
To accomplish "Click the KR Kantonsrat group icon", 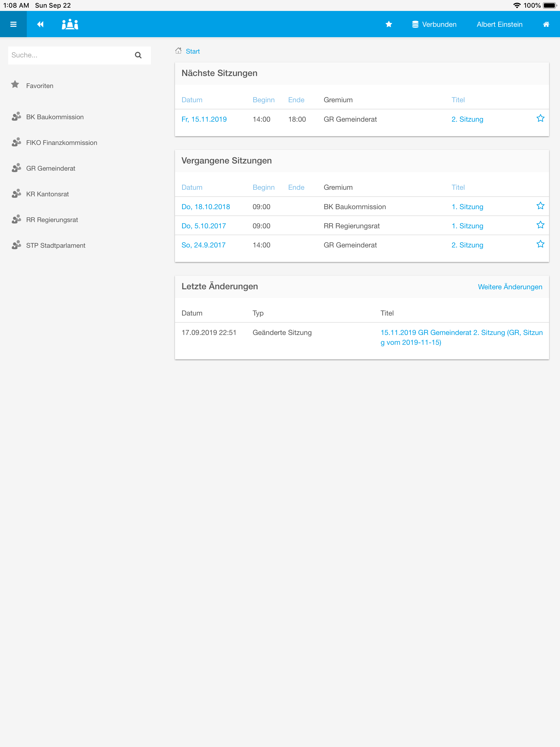I will tap(16, 194).
